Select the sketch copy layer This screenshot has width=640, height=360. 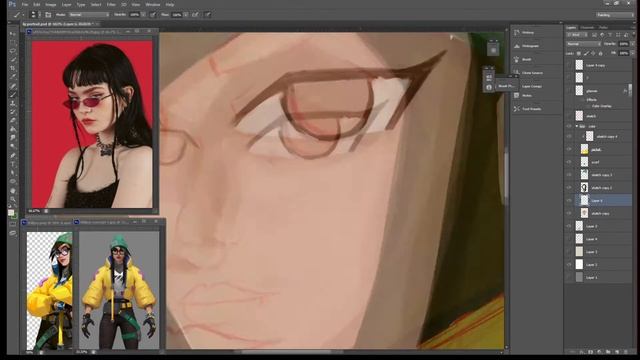599,213
